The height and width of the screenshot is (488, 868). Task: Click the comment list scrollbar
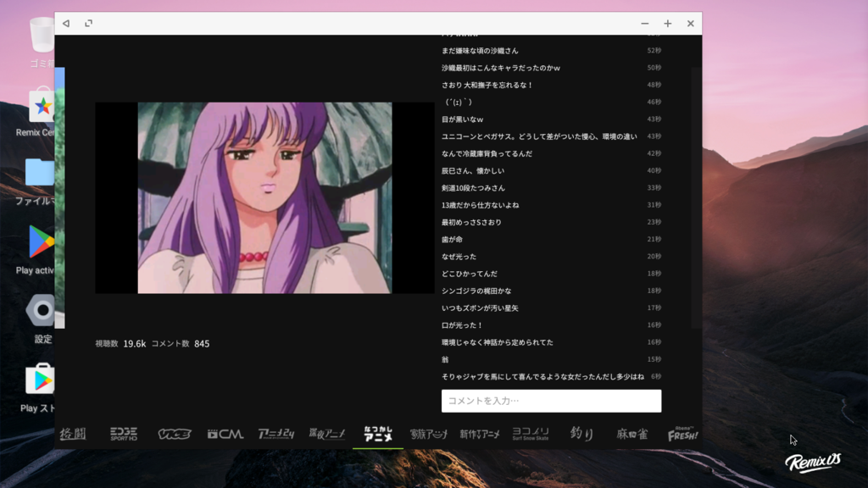point(696,197)
